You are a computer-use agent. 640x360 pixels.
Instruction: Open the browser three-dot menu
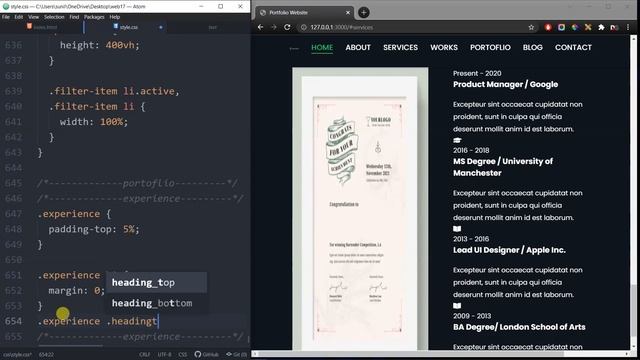(628, 27)
